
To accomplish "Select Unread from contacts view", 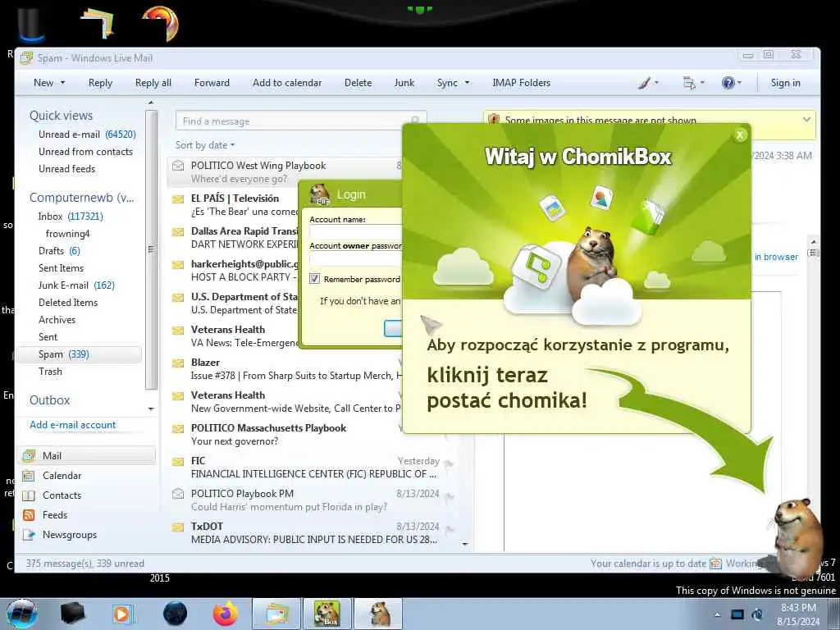I will 85,152.
